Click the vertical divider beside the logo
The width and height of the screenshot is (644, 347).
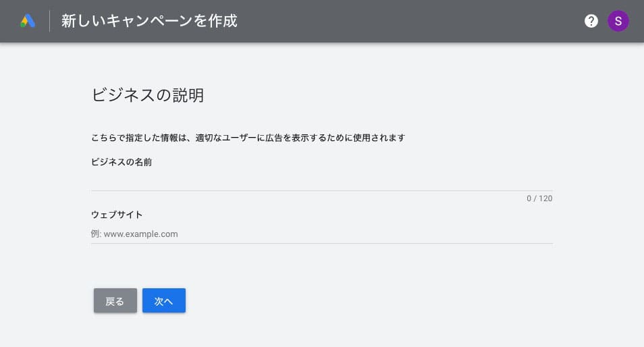tap(49, 21)
